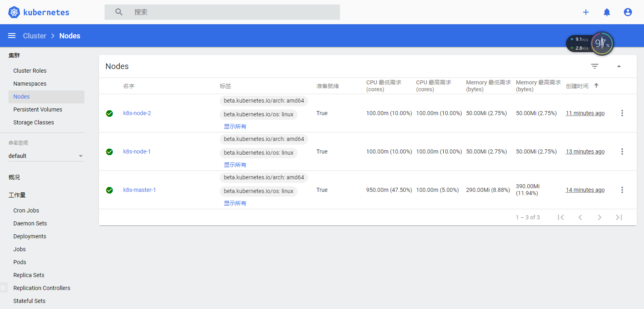
Task: Click the green status icon for k8s-node-1
Action: pyautogui.click(x=109, y=152)
